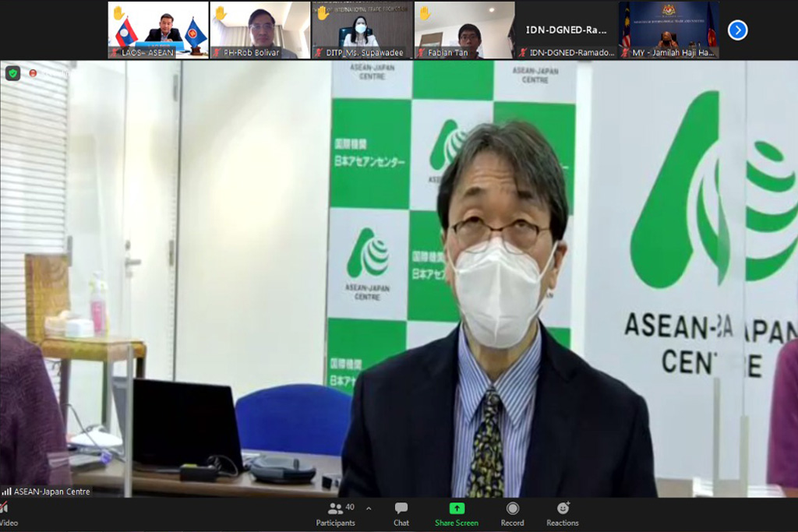Viewport: 798px width, 532px height.
Task: Open the Participants panel
Action: coord(335,514)
